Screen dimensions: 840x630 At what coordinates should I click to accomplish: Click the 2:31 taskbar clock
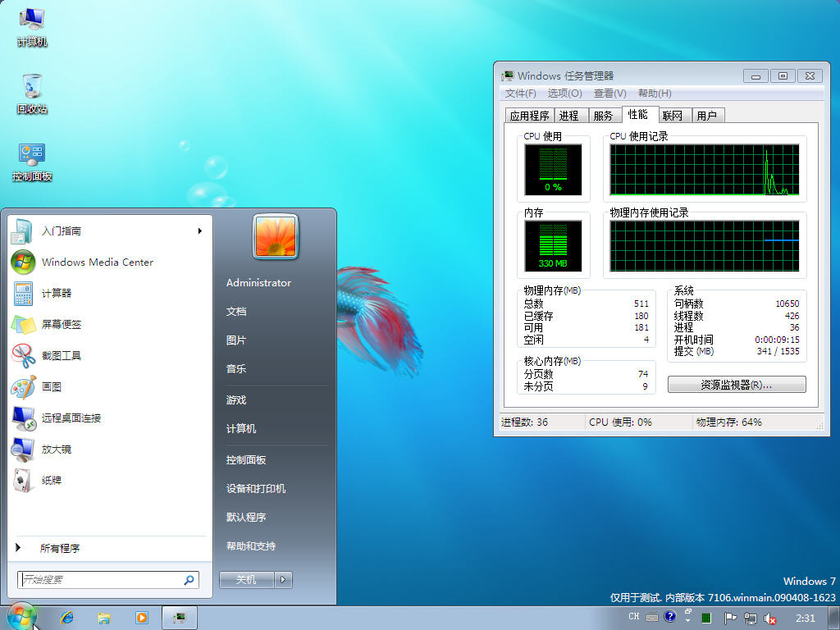[806, 619]
